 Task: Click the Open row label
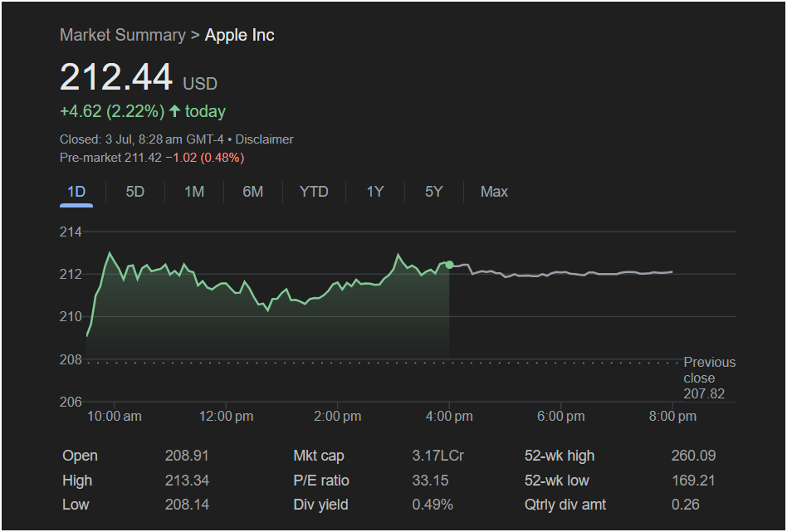[80, 456]
